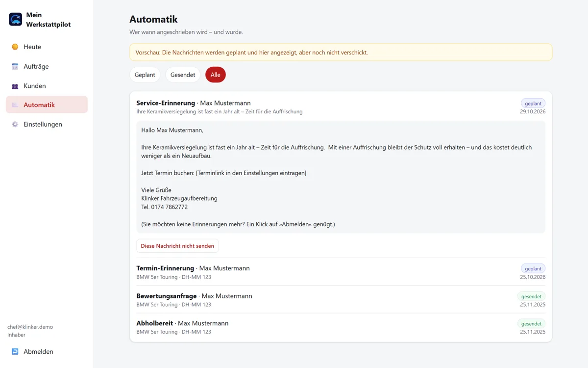The width and height of the screenshot is (588, 368).
Task: Click the Automatik page heading
Action: 153,19
